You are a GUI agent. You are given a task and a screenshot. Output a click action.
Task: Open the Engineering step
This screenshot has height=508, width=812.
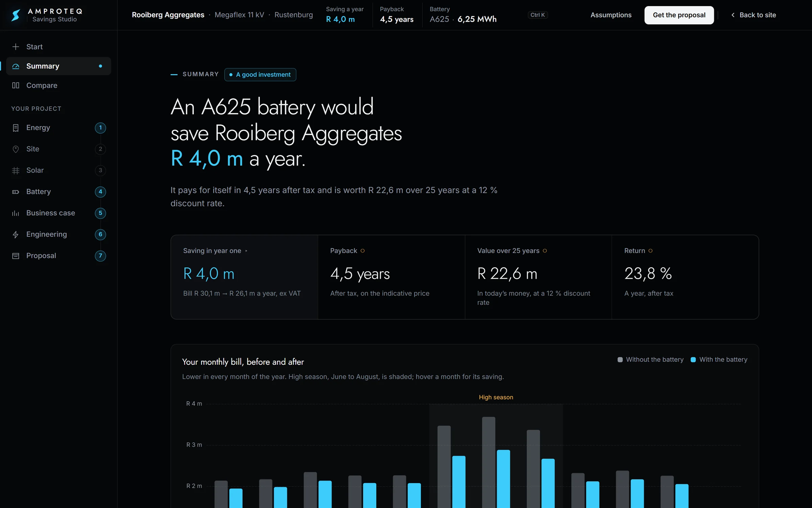58,234
